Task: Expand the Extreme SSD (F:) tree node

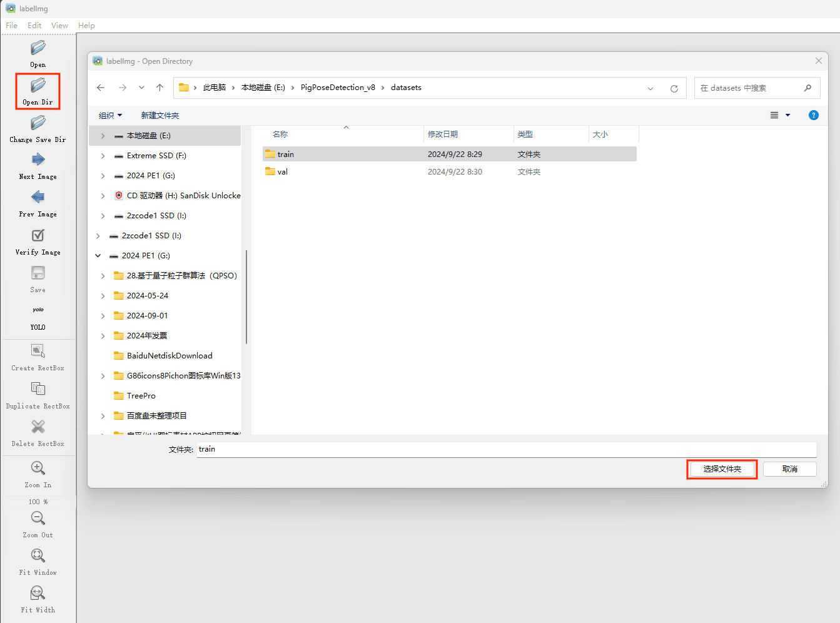Action: [x=103, y=156]
